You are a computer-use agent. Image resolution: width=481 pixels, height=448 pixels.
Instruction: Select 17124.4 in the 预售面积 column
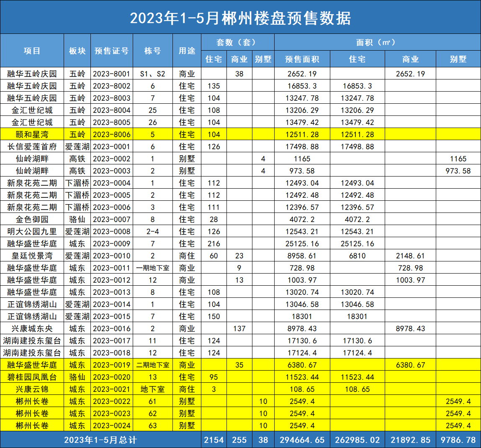pos(302,353)
